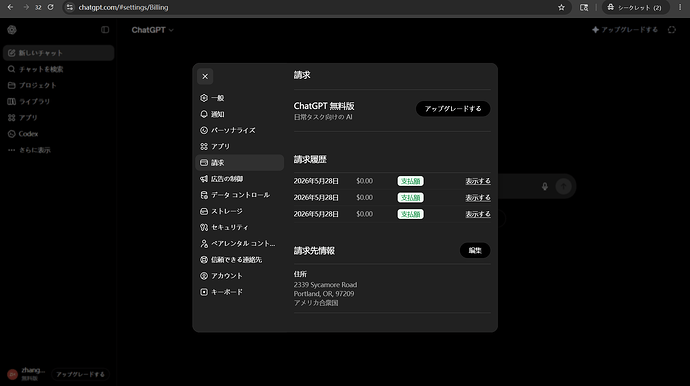
Task: Close the settings dialog with the X
Action: pos(205,77)
